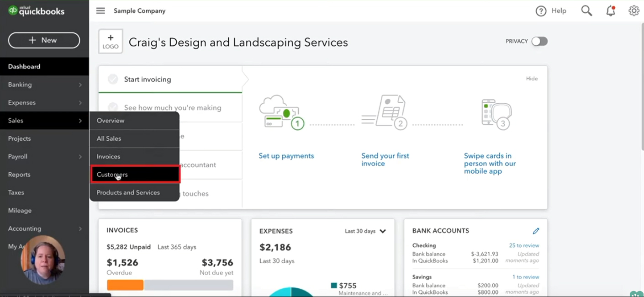Click Set up payments link
This screenshot has width=644, height=297.
coord(286,156)
